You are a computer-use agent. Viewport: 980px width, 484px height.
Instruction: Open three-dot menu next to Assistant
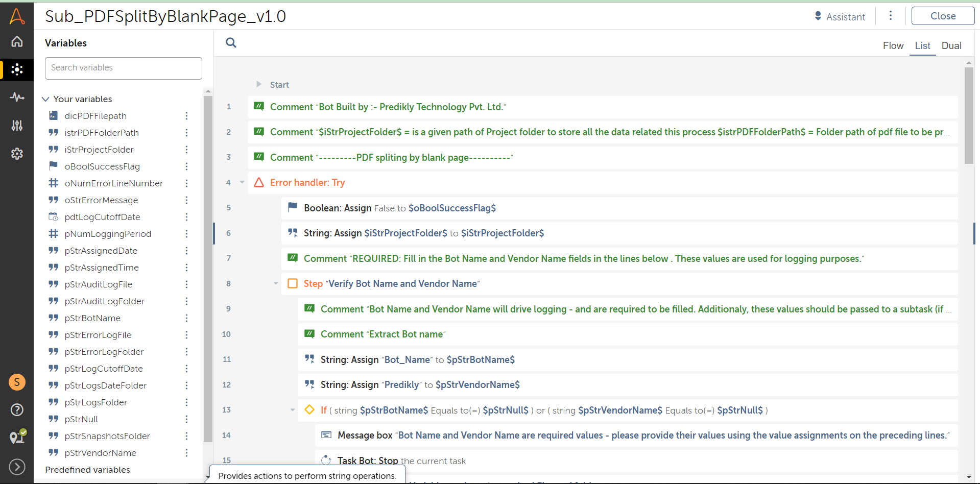pos(891,16)
